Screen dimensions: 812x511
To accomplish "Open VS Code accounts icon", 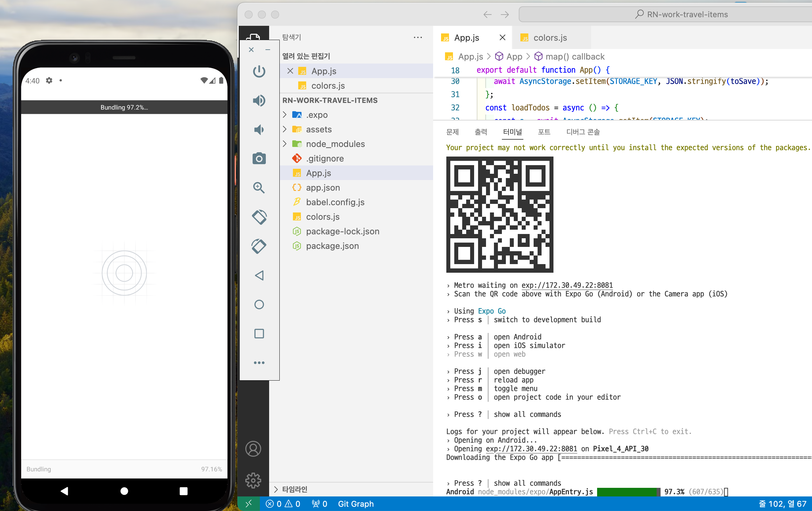I will pyautogui.click(x=253, y=448).
